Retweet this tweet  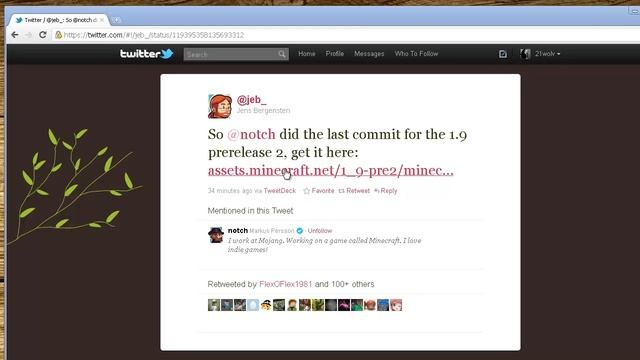tap(354, 191)
